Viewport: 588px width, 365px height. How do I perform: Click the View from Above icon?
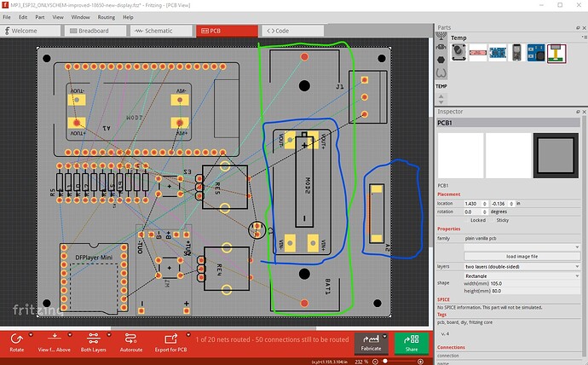[x=55, y=337]
